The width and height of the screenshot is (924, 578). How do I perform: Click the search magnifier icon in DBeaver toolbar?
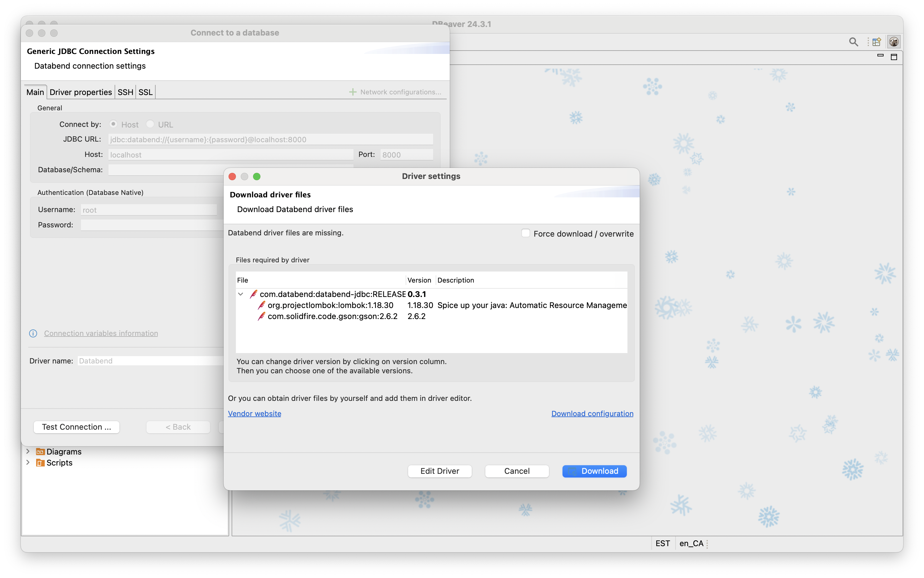pos(853,42)
